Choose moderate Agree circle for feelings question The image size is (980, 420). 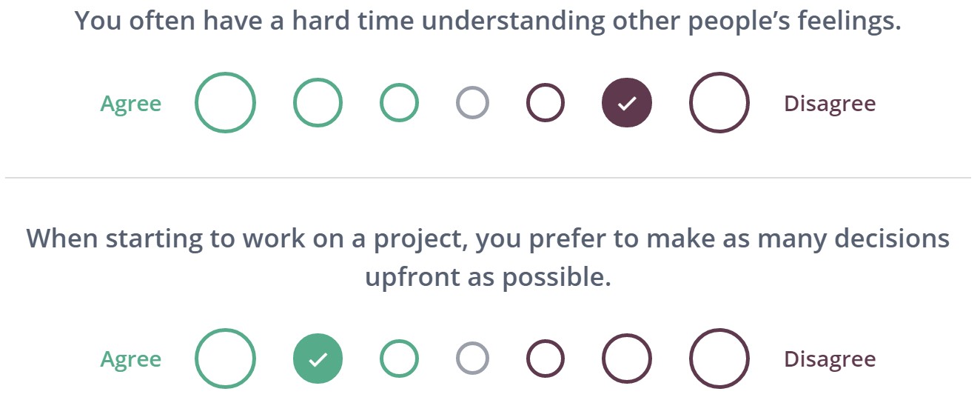(318, 103)
